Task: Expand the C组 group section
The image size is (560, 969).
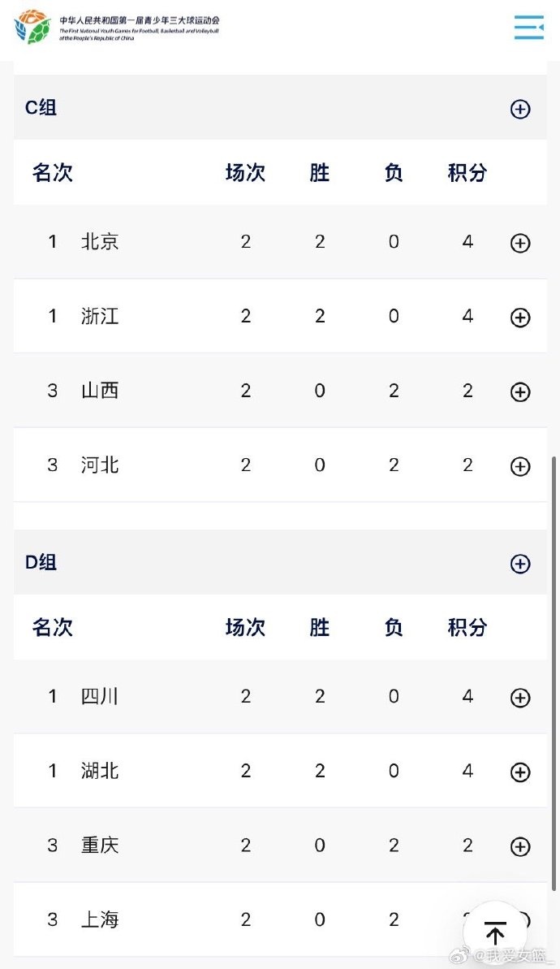Action: click(520, 109)
